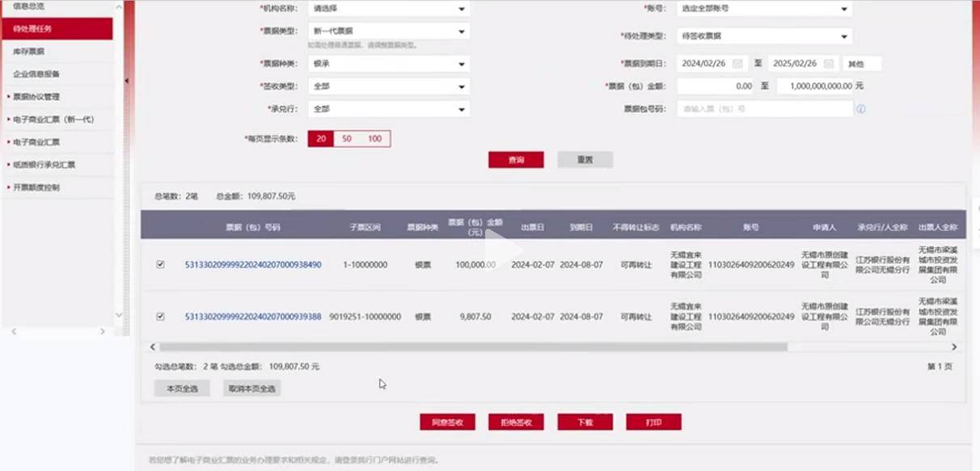Open the 待处理类型 dropdown
This screenshot has height=471, width=980.
pos(764,36)
